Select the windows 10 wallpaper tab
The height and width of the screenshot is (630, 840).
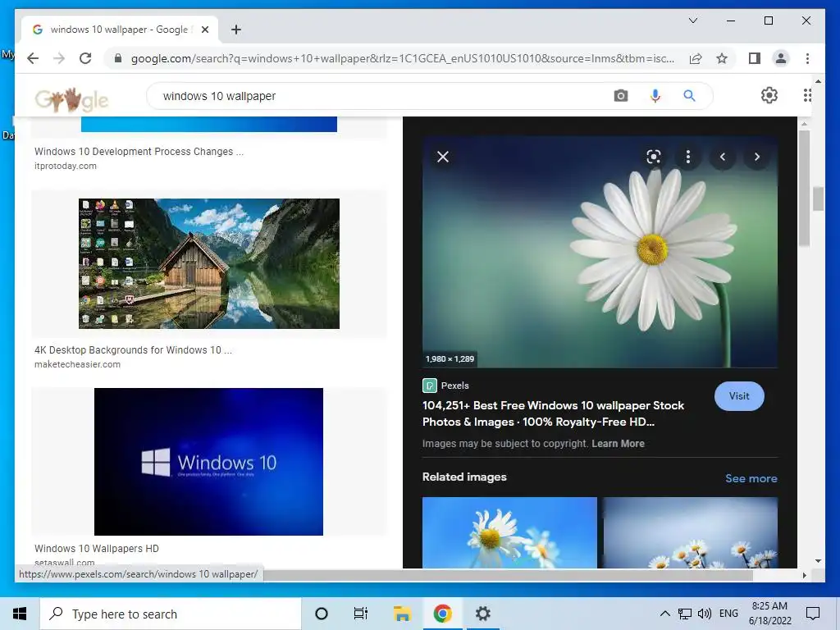click(119, 30)
